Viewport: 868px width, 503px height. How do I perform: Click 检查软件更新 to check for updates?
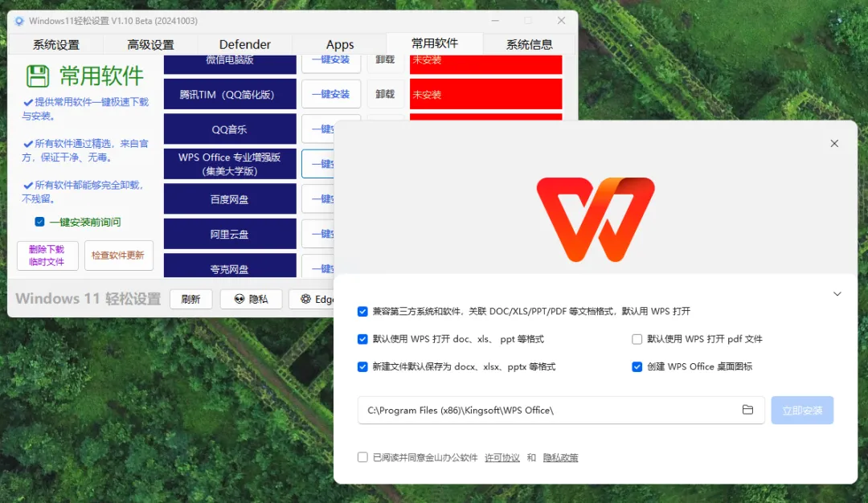[x=118, y=256]
